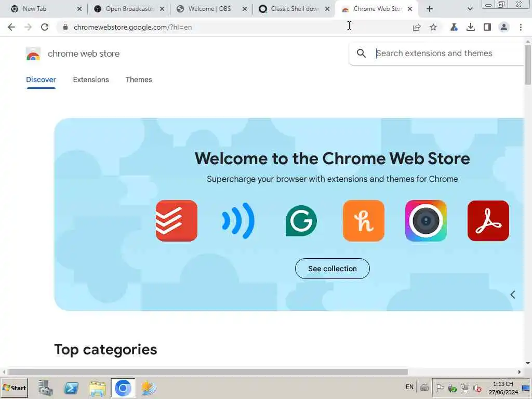Close the Chrome Web Store tab
The width and height of the screenshot is (532, 399).
410,9
